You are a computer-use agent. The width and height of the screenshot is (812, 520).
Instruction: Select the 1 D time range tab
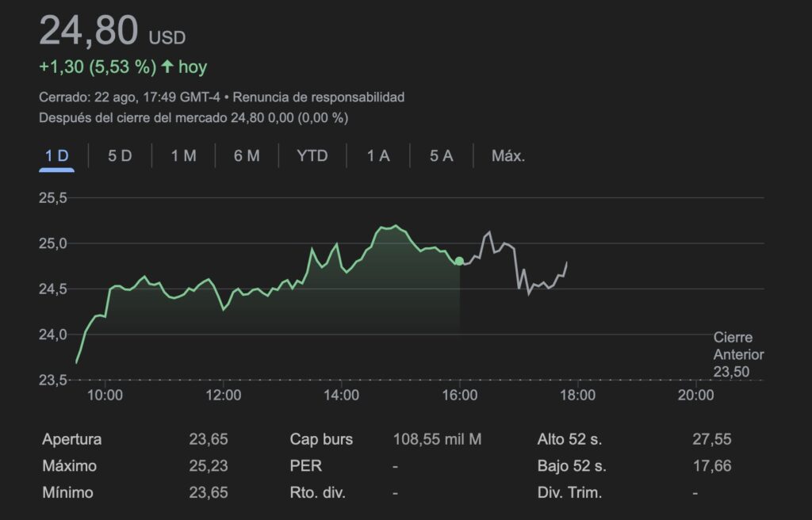tap(56, 156)
